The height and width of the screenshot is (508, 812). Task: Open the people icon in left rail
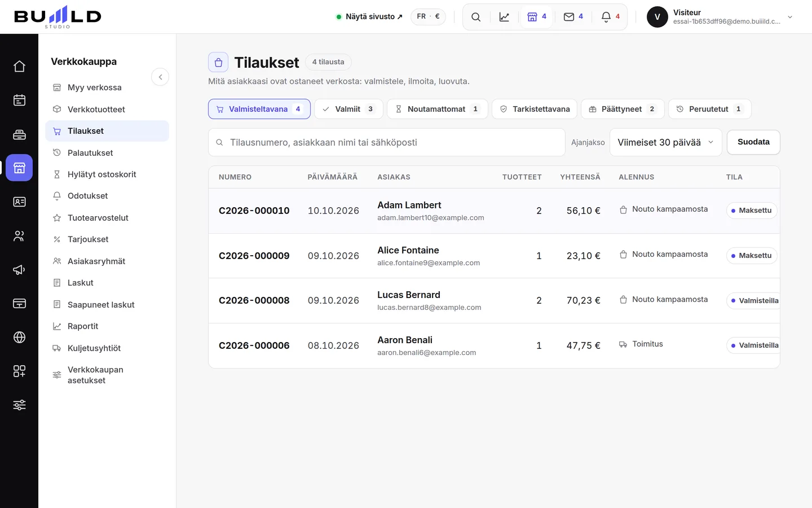(x=19, y=236)
